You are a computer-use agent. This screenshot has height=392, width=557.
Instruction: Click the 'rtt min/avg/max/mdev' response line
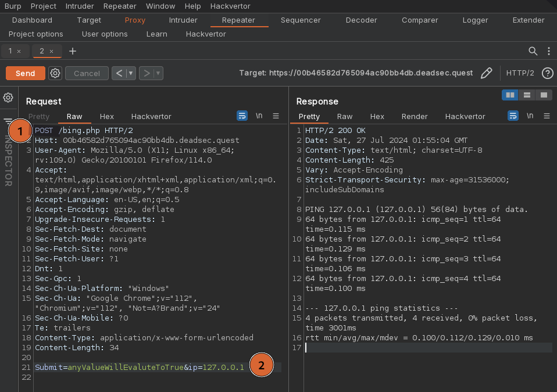(419, 337)
